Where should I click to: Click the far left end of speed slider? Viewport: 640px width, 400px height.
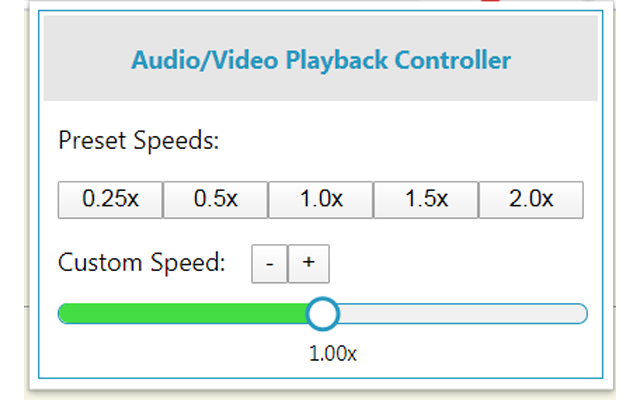[x=62, y=314]
